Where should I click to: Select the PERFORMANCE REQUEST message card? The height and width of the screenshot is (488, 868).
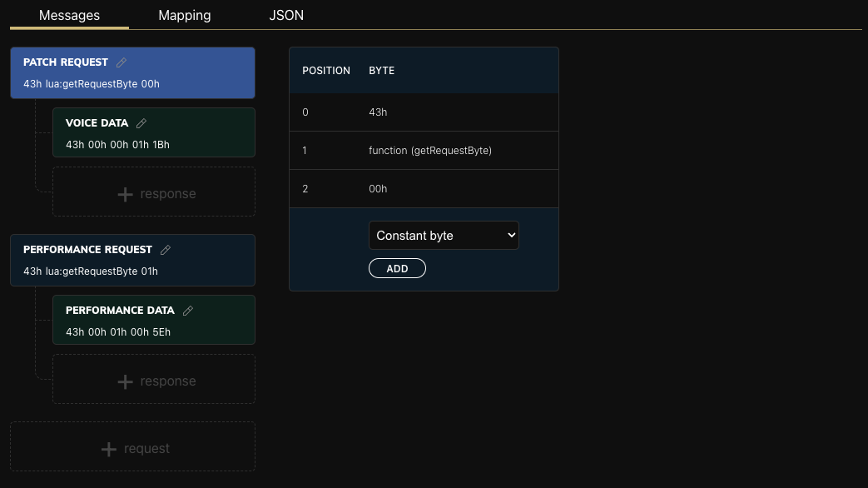tap(132, 260)
